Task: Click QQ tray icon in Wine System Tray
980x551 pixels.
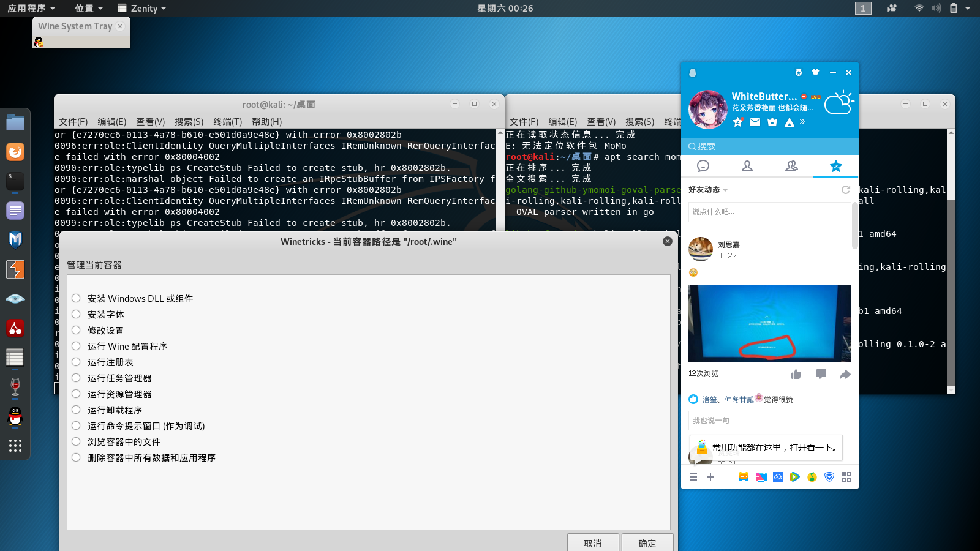Action: pyautogui.click(x=39, y=42)
